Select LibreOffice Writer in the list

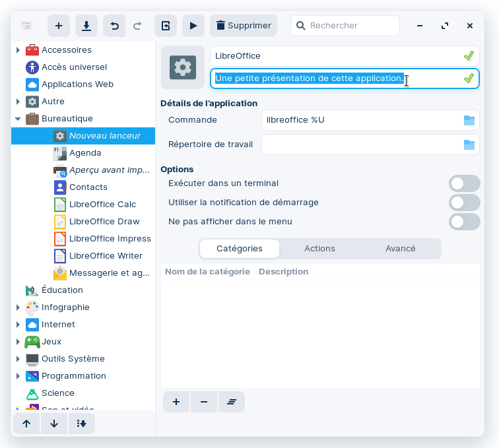click(x=106, y=256)
